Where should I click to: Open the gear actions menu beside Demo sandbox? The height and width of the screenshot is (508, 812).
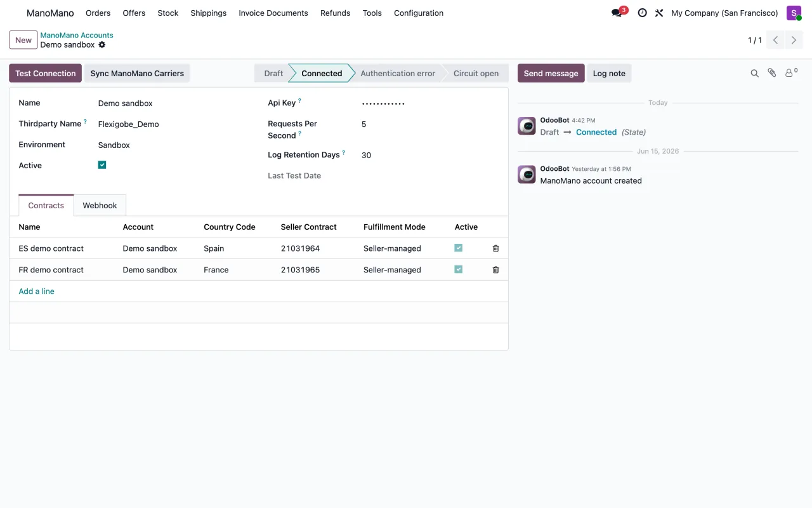click(x=102, y=45)
